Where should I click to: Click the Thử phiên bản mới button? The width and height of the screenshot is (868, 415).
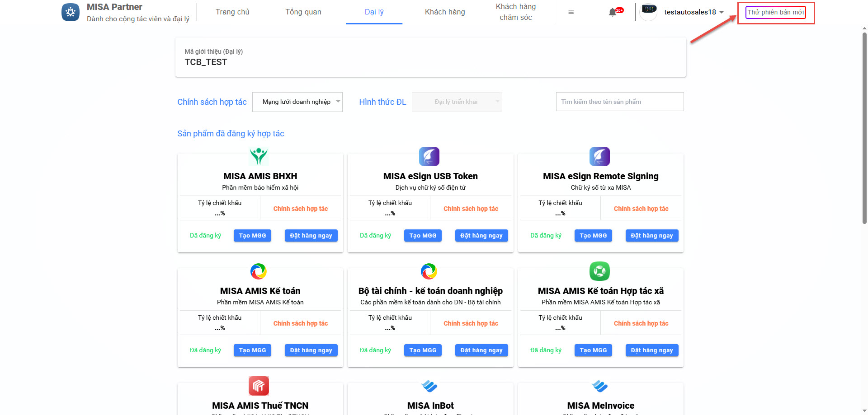[775, 12]
